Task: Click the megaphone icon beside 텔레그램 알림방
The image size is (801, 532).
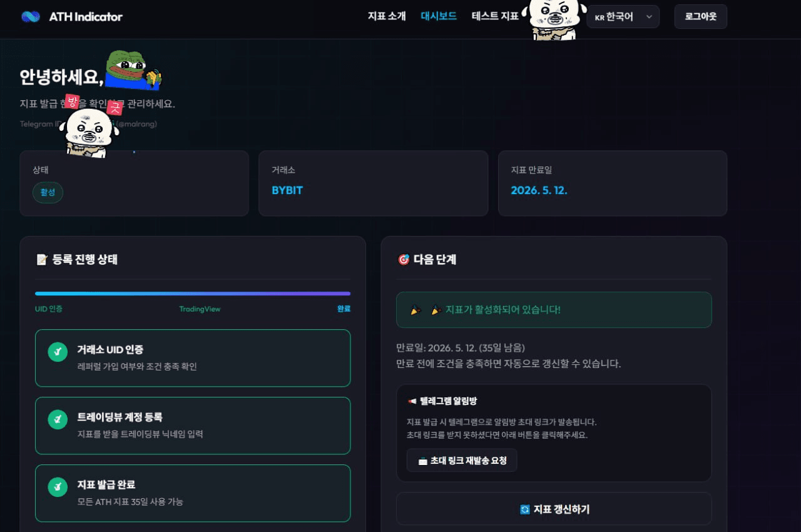Action: tap(412, 401)
